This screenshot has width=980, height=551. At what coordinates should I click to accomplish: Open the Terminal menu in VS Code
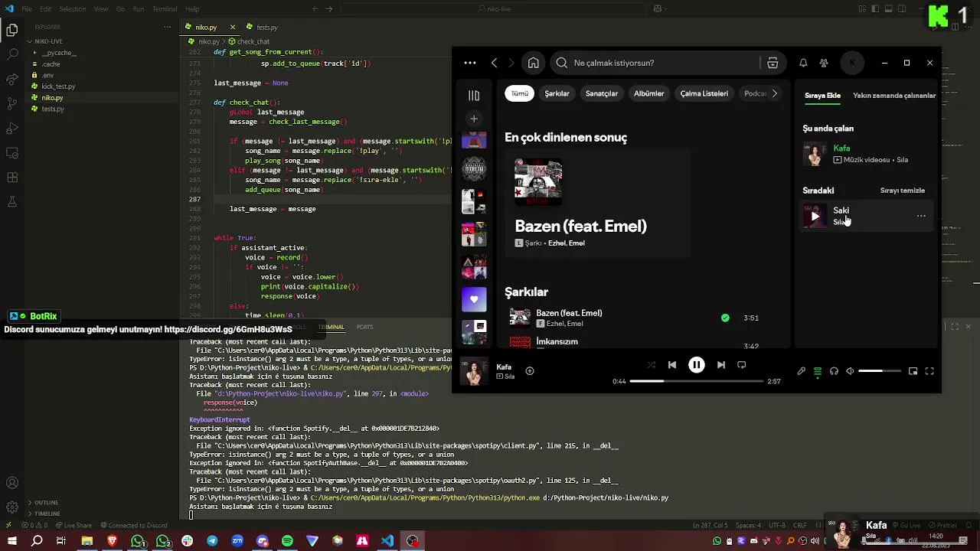coord(165,9)
